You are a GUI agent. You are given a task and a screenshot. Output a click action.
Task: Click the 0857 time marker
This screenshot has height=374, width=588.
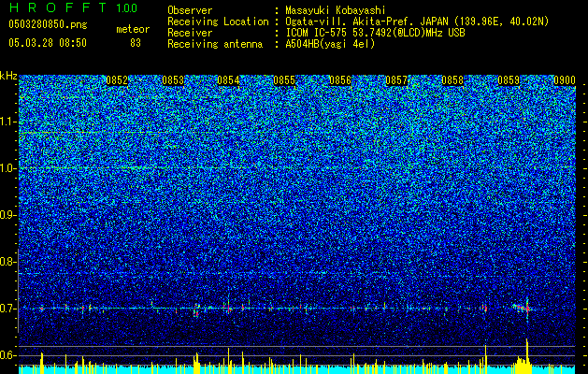click(396, 80)
